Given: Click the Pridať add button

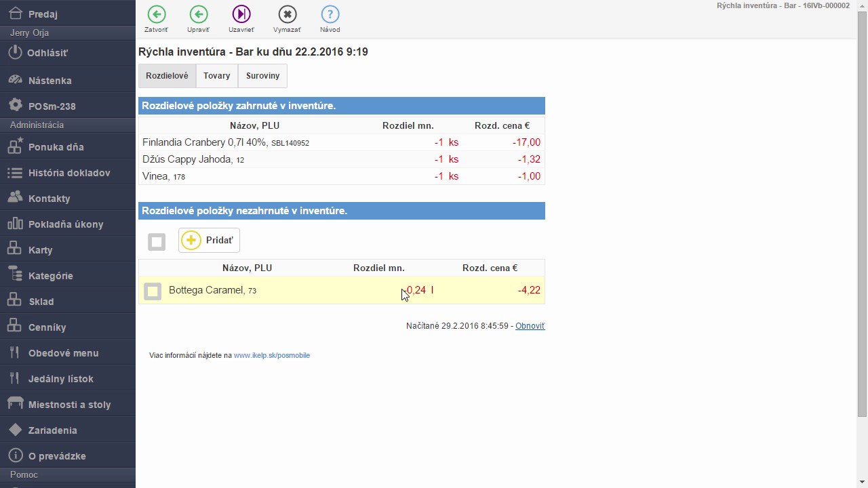Looking at the screenshot, I should click(x=209, y=241).
